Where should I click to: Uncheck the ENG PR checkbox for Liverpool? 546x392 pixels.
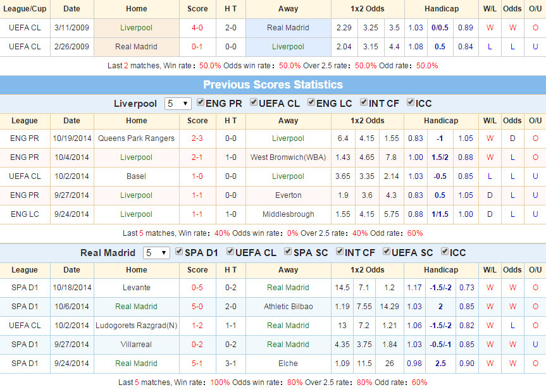point(200,102)
